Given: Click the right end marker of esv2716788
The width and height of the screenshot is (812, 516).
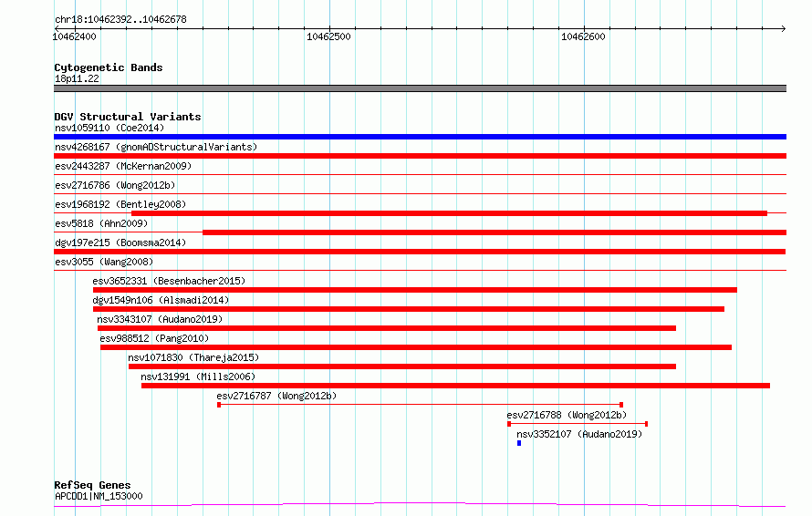Looking at the screenshot, I should tap(646, 424).
